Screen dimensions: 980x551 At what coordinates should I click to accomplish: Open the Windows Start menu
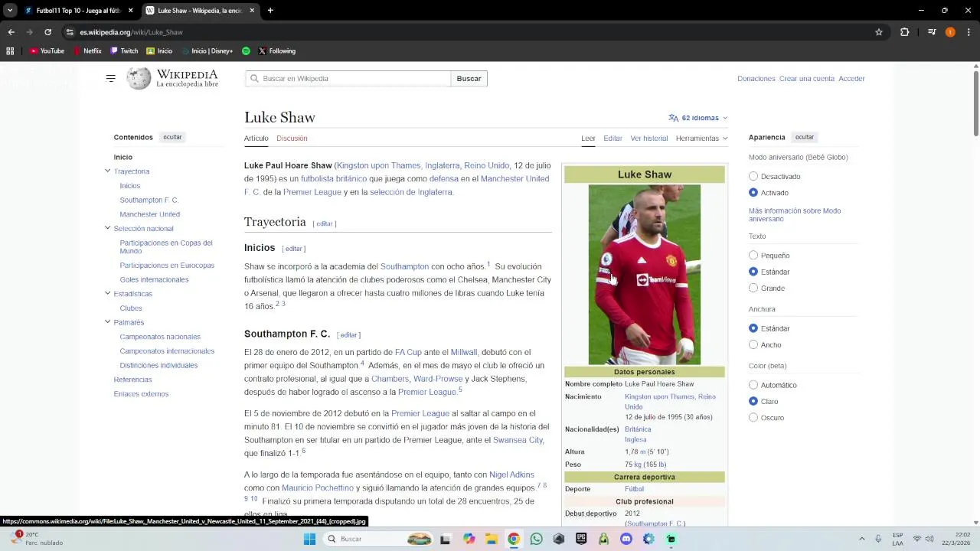pos(309,539)
